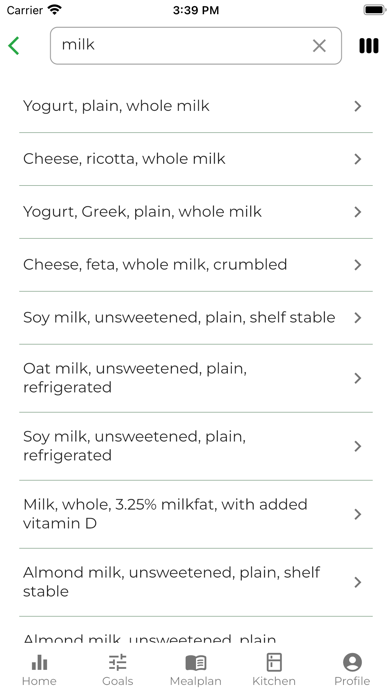392x696 pixels.
Task: Expand chevron beside Cheese, feta, crumbled
Action: pyautogui.click(x=358, y=265)
